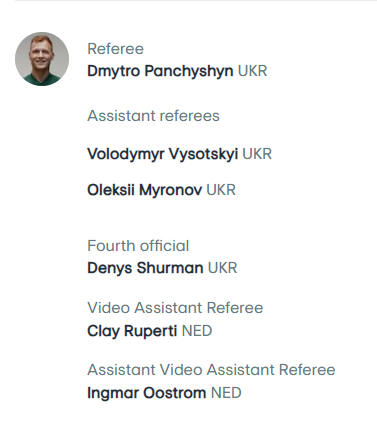Select the Video Assistant Referee heading
Image resolution: width=377 pixels, height=432 pixels.
tap(175, 308)
